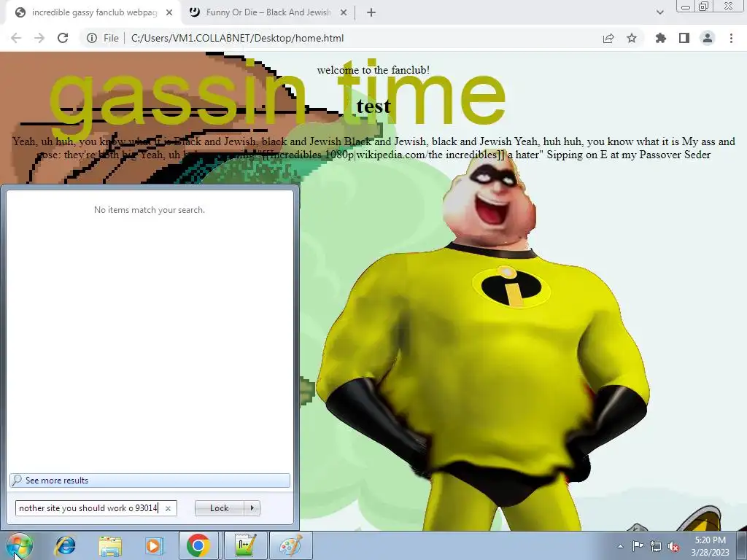
Task: Show hidden tray icons arrow
Action: tap(620, 546)
